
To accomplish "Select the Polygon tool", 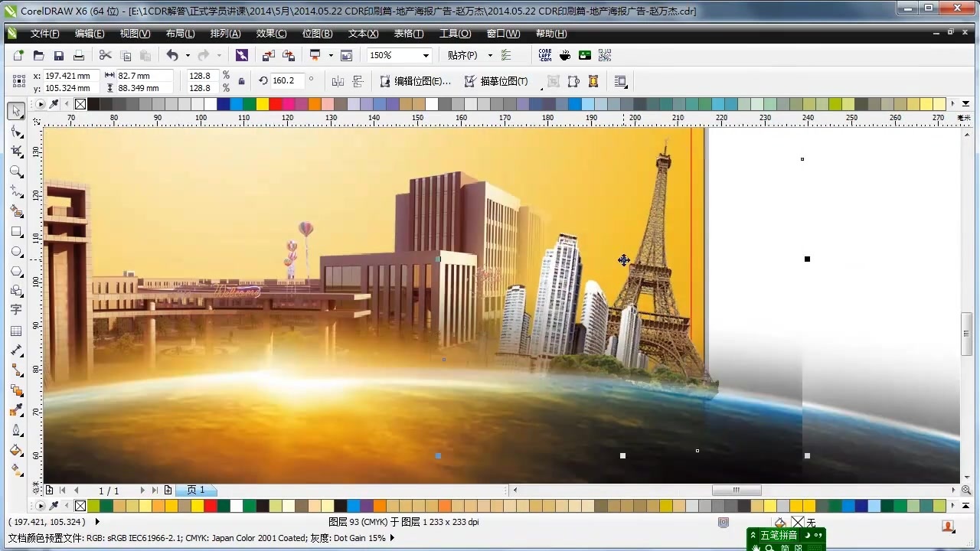I will tap(16, 271).
